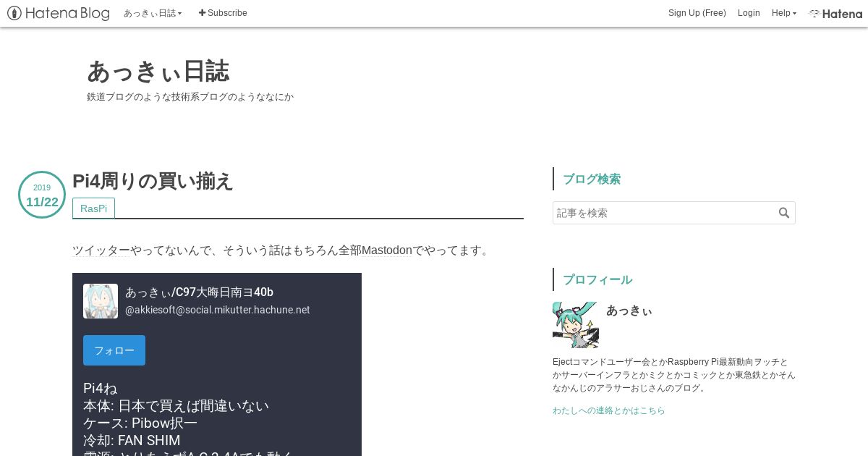Subscribe to this blog via Subscribe button
868x456 pixels.
point(223,13)
